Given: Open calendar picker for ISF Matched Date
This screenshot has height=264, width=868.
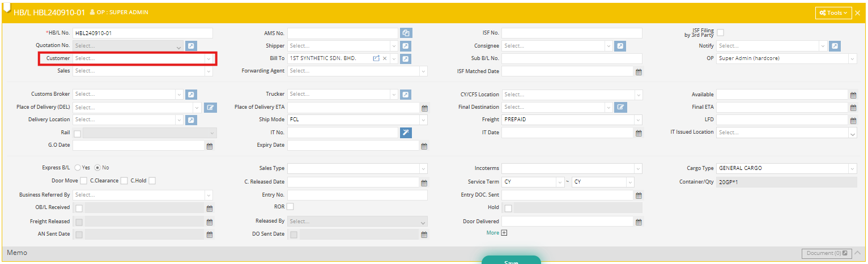Looking at the screenshot, I should [639, 72].
